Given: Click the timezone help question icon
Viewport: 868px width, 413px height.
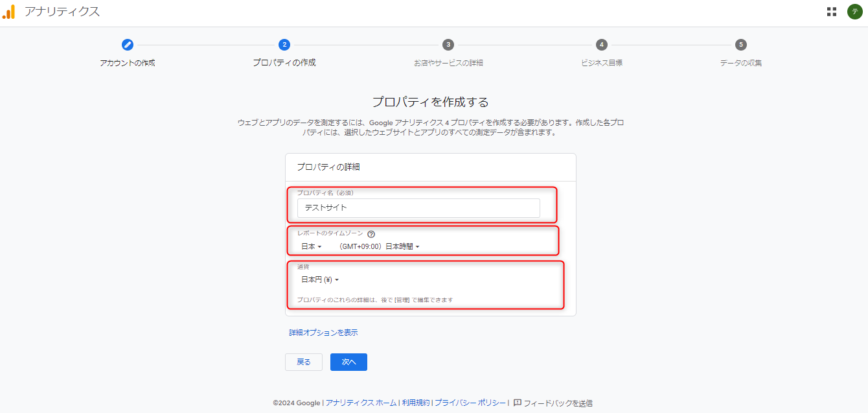Looking at the screenshot, I should (371, 234).
